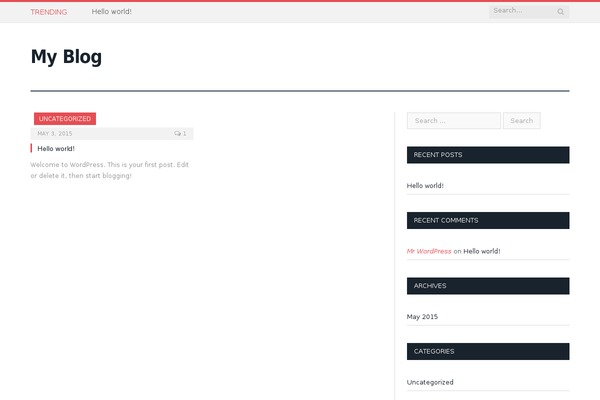Image resolution: width=600 pixels, height=400 pixels.
Task: Open the trending Hello world! link in top bar
Action: (111, 12)
